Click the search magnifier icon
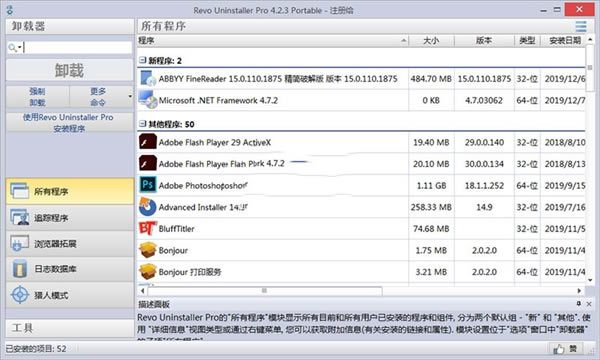Viewport: 600px width, 360px height. point(12,47)
